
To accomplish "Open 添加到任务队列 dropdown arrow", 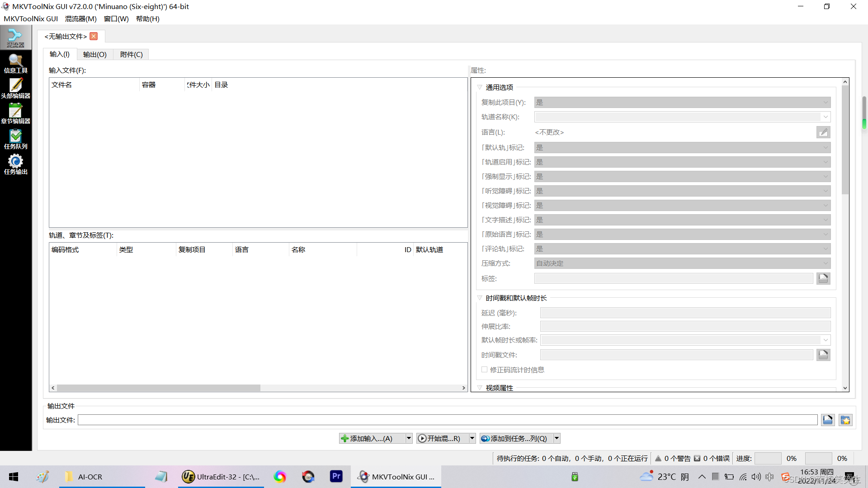I will pyautogui.click(x=557, y=438).
